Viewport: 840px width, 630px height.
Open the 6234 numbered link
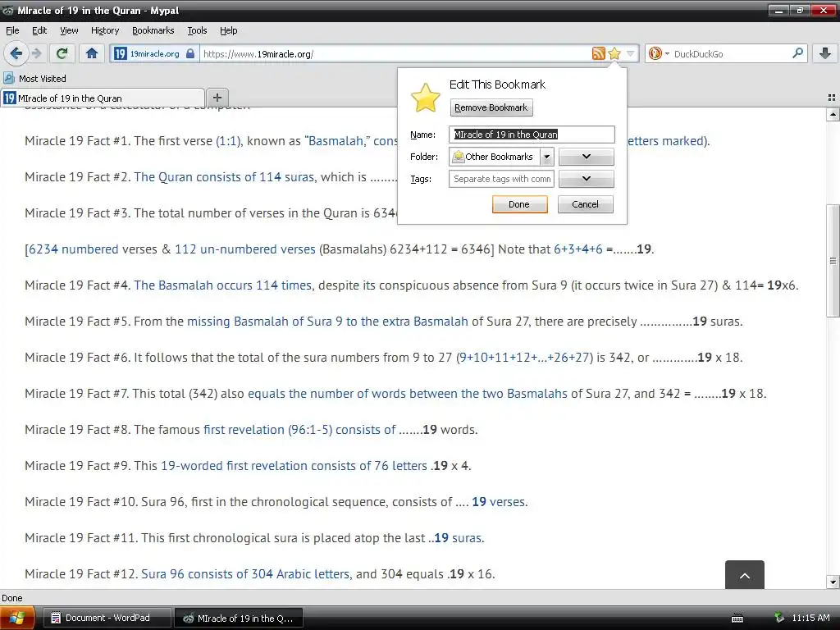73,249
